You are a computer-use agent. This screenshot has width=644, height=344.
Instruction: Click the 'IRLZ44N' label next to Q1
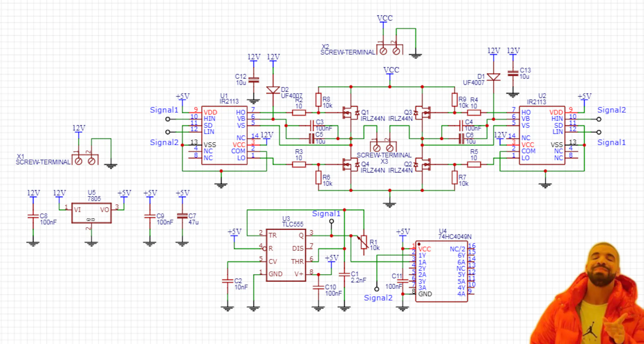[x=373, y=119]
